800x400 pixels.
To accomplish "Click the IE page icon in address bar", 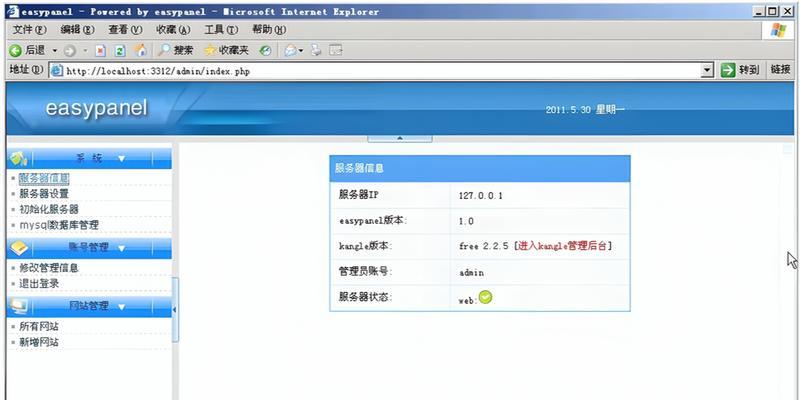I will tap(56, 70).
